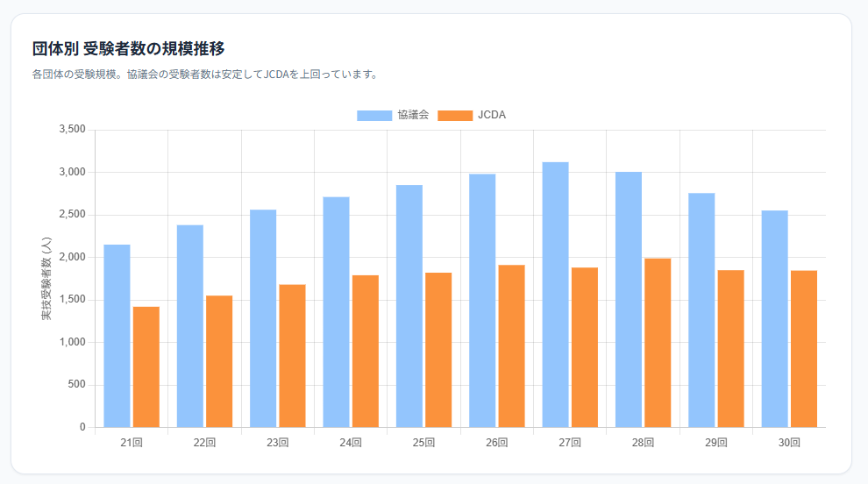The width and height of the screenshot is (868, 484).
Task: Toggle the JCDA legend label
Action: [491, 116]
